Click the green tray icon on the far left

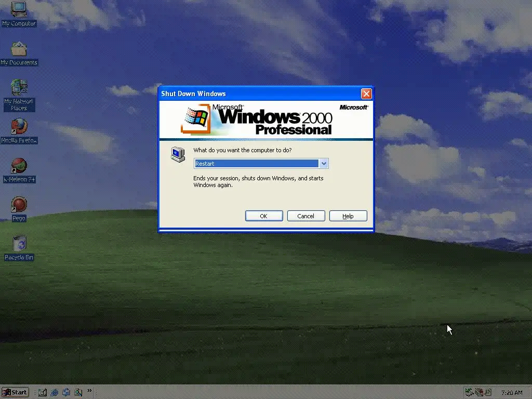click(469, 393)
